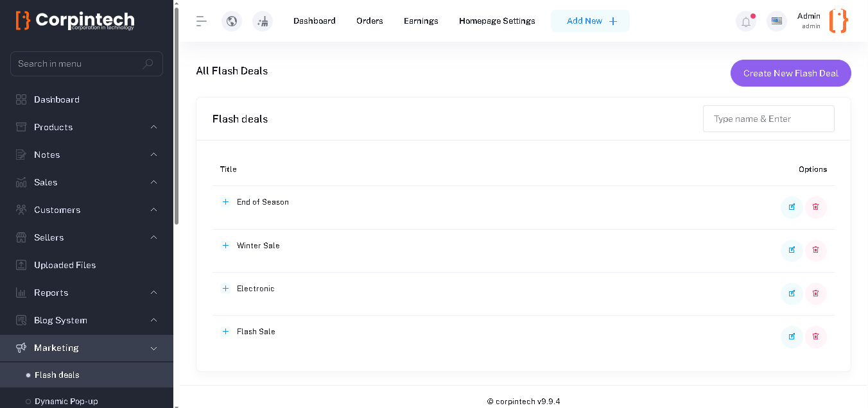The image size is (868, 408).
Task: Open the language flag selector
Action: (x=777, y=21)
